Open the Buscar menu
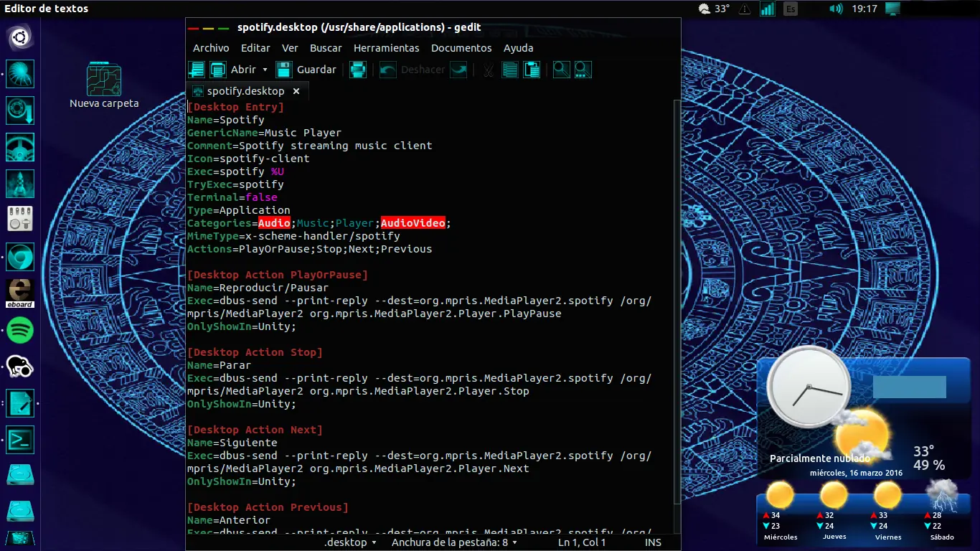The image size is (980, 551). (326, 48)
